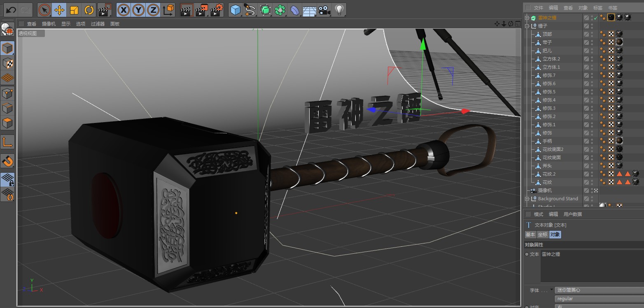Screen dimensions: 644x308
Task: Select the 顶部 object row
Action: [547, 34]
